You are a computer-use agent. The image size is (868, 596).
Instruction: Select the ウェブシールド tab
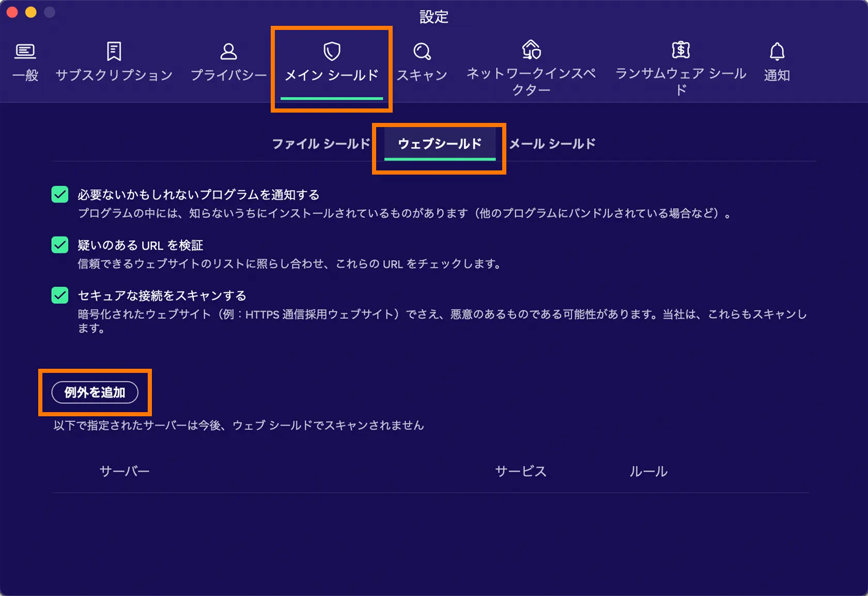440,144
